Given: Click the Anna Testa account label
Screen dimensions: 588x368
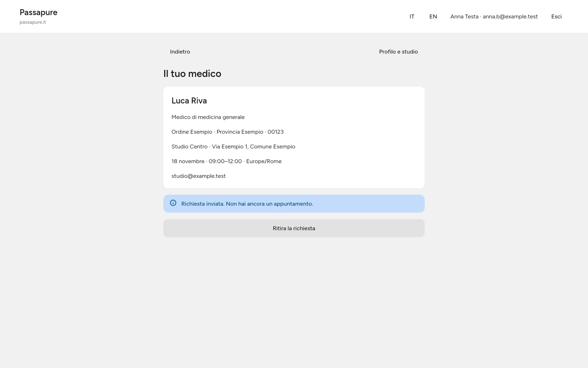Looking at the screenshot, I should 494,16.
